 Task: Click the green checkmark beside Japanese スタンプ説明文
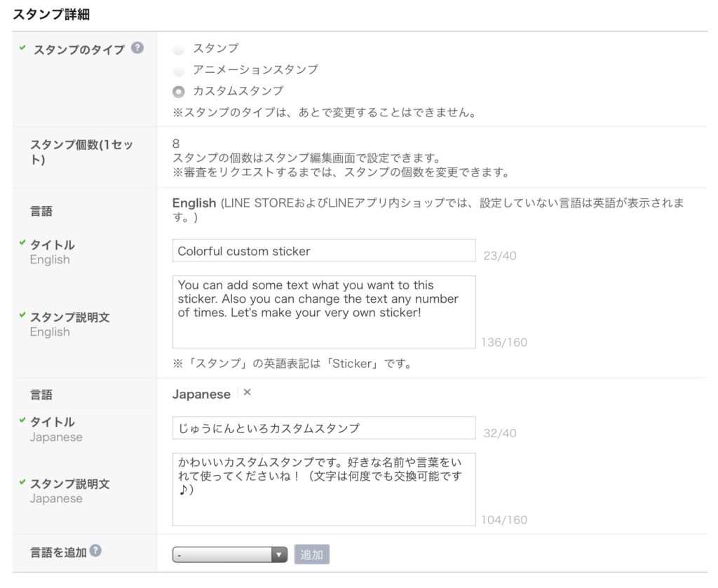point(22,482)
